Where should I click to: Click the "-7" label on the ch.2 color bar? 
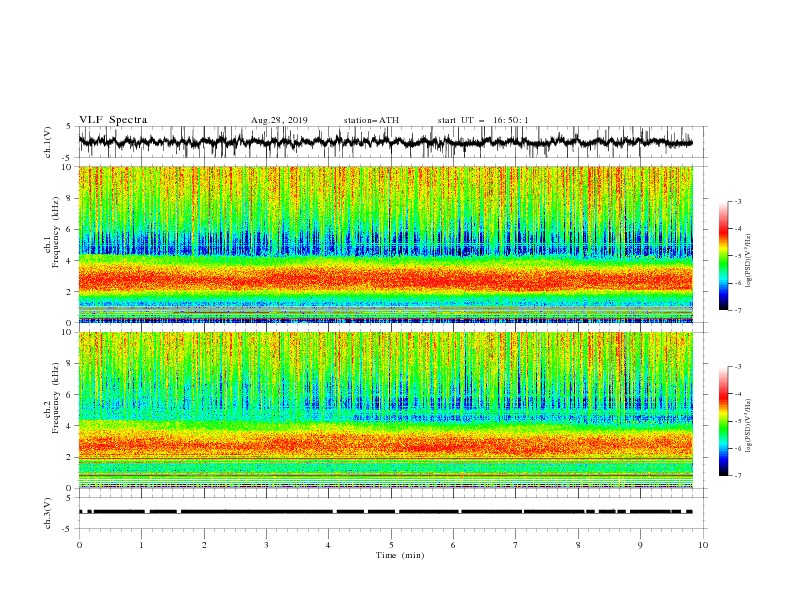click(x=737, y=476)
